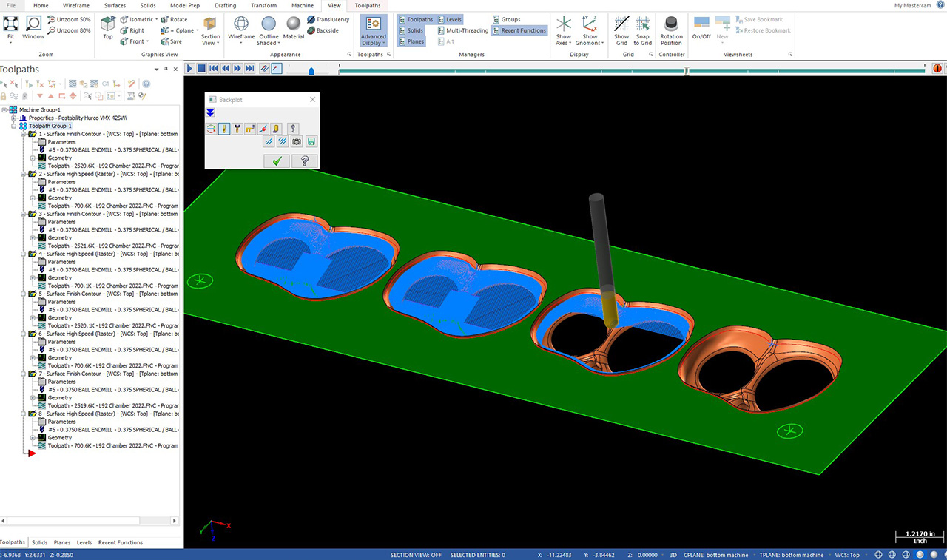Jump to the next stop in backplot
Viewport: 947px width, 560px height.
[x=249, y=68]
